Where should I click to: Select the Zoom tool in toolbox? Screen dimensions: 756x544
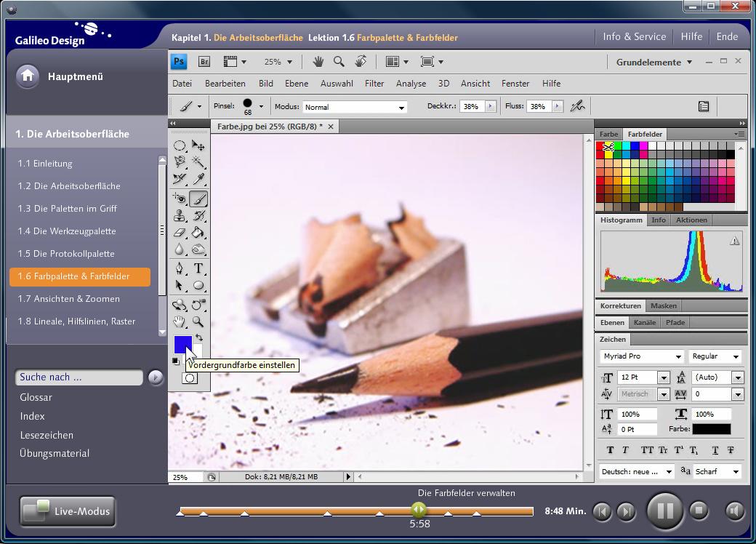click(x=198, y=321)
